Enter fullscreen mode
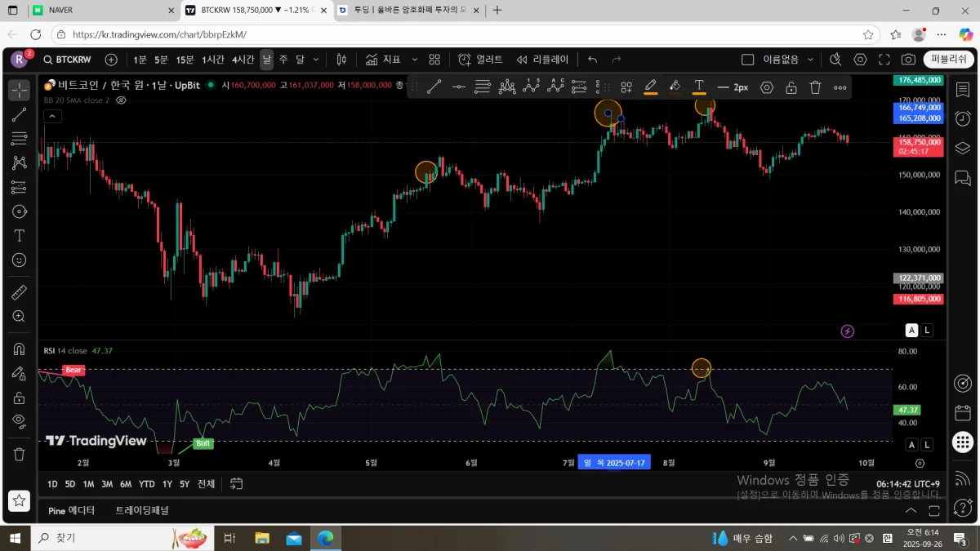Screen dimensions: 980x551 click(x=884, y=60)
